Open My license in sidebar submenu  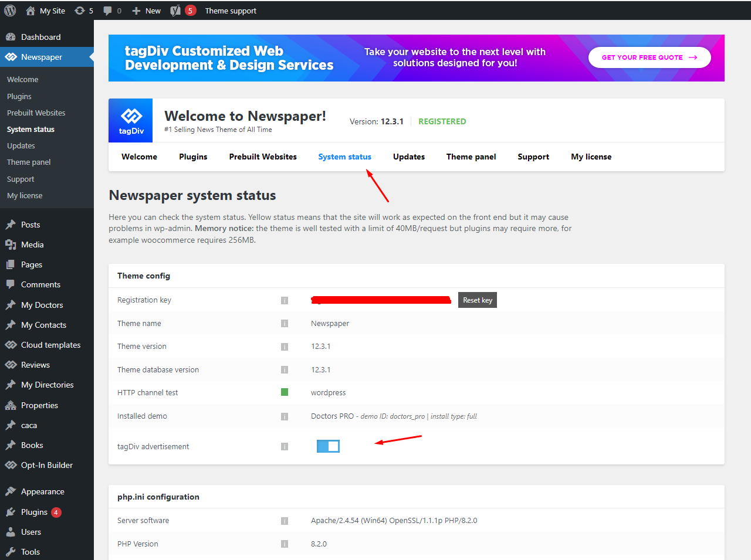click(x=25, y=195)
